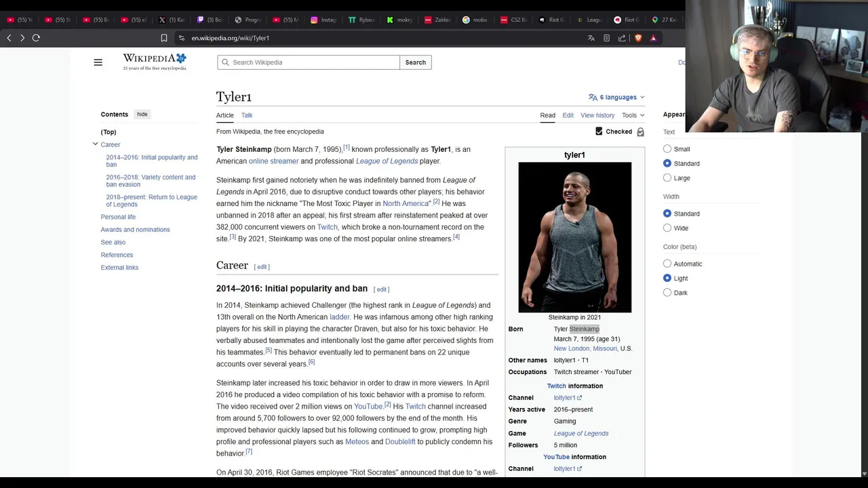Select Automatic color mode radio button

pyautogui.click(x=667, y=264)
